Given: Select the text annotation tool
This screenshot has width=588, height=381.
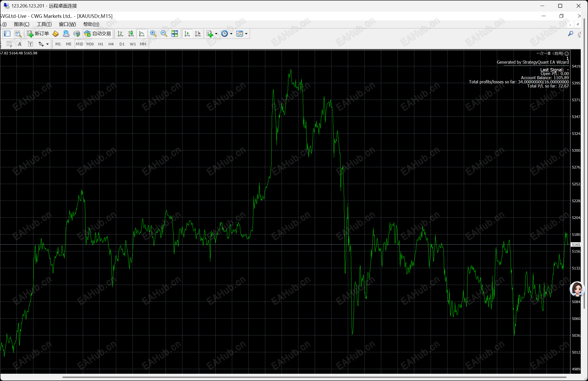Looking at the screenshot, I should coord(30,44).
